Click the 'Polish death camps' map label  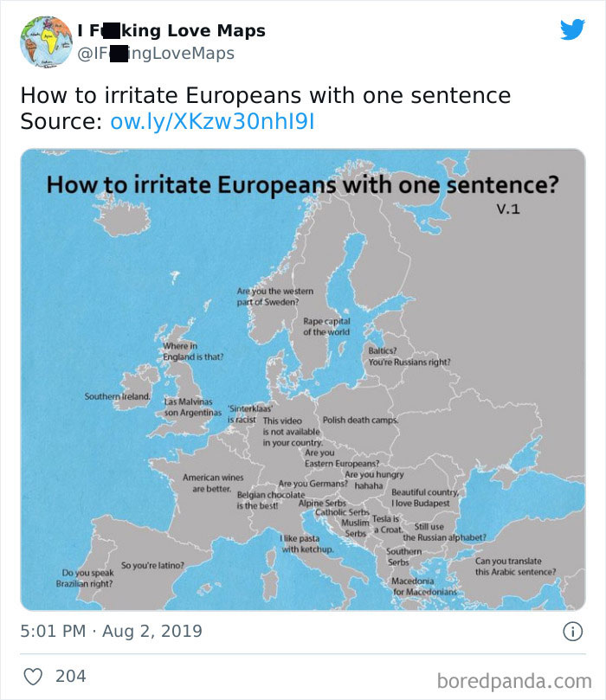(x=360, y=421)
